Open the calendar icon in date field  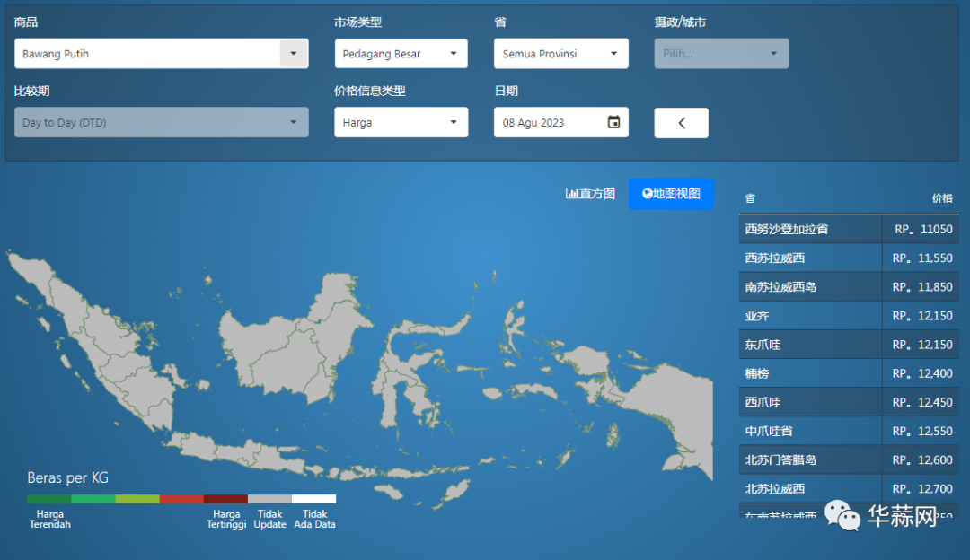tap(613, 122)
